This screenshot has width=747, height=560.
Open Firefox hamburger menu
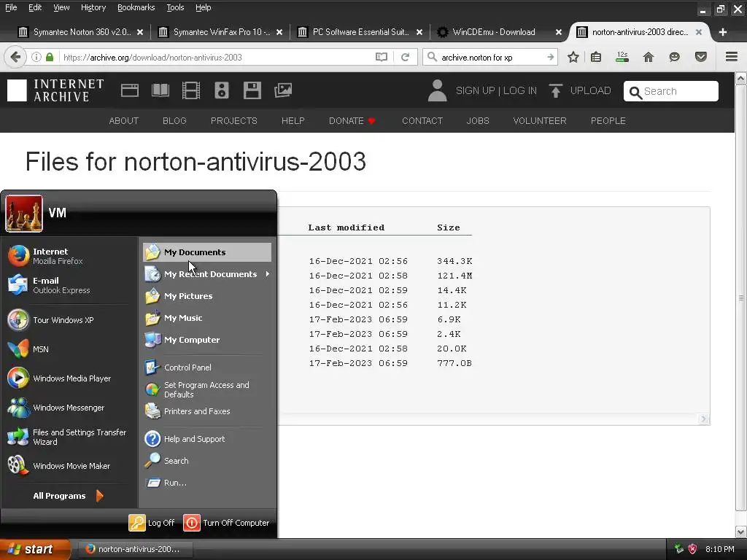click(732, 57)
